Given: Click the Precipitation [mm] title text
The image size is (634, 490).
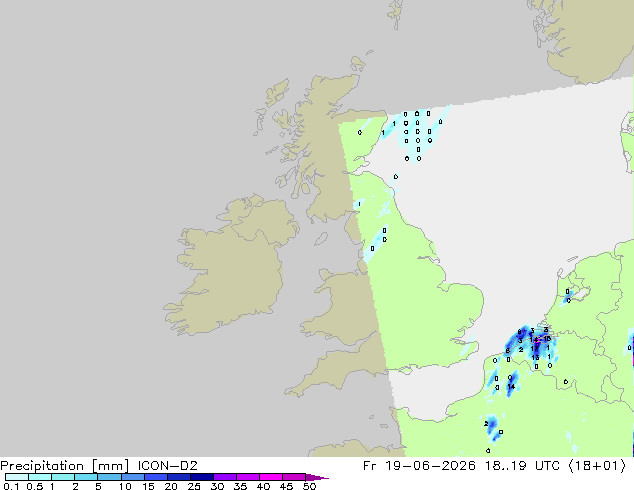Looking at the screenshot, I should [x=65, y=466].
